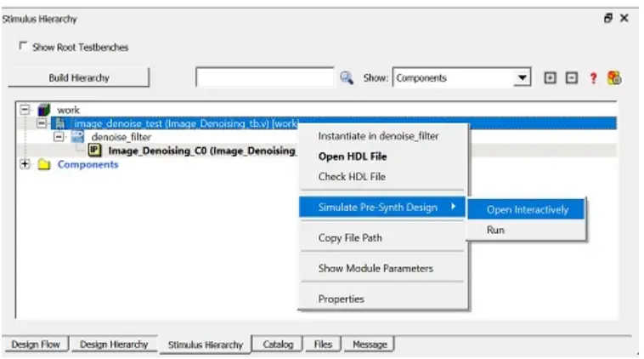
Task: Open the Show Components dropdown
Action: click(x=523, y=77)
